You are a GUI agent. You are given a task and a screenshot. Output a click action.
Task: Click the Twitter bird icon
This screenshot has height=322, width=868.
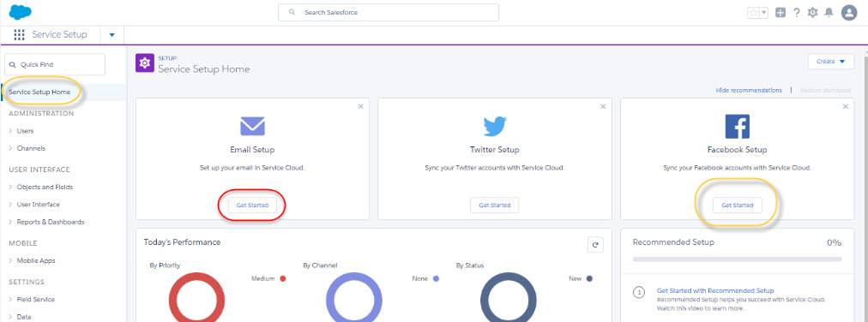[x=495, y=127]
